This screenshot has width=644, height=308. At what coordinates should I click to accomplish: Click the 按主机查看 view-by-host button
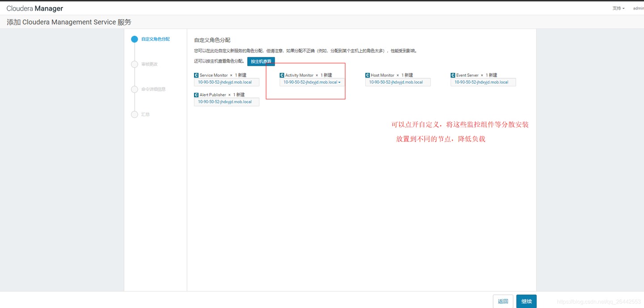click(261, 61)
